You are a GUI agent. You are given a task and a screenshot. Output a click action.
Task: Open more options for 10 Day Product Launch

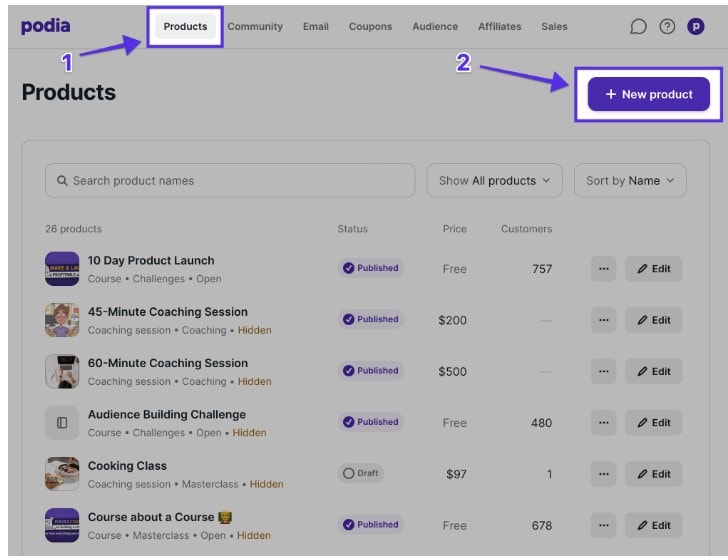click(x=603, y=269)
